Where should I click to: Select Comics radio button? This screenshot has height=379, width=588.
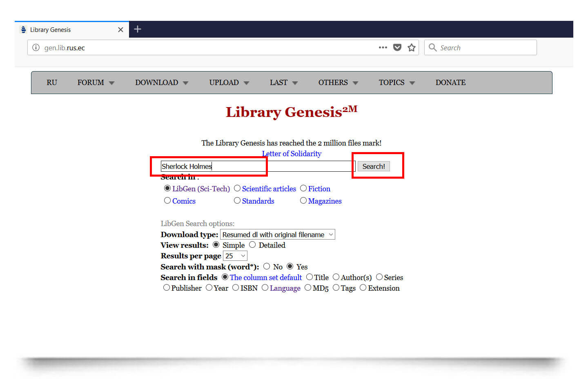click(x=167, y=201)
